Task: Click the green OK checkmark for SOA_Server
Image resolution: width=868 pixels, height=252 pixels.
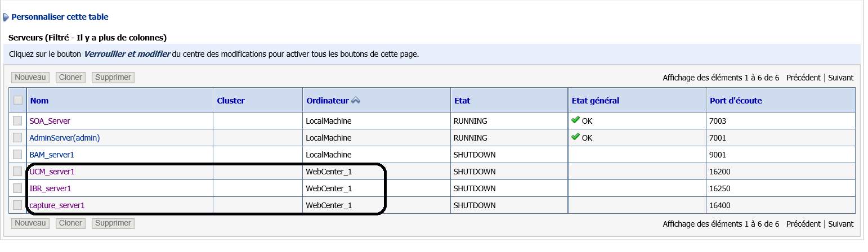Action: point(575,120)
